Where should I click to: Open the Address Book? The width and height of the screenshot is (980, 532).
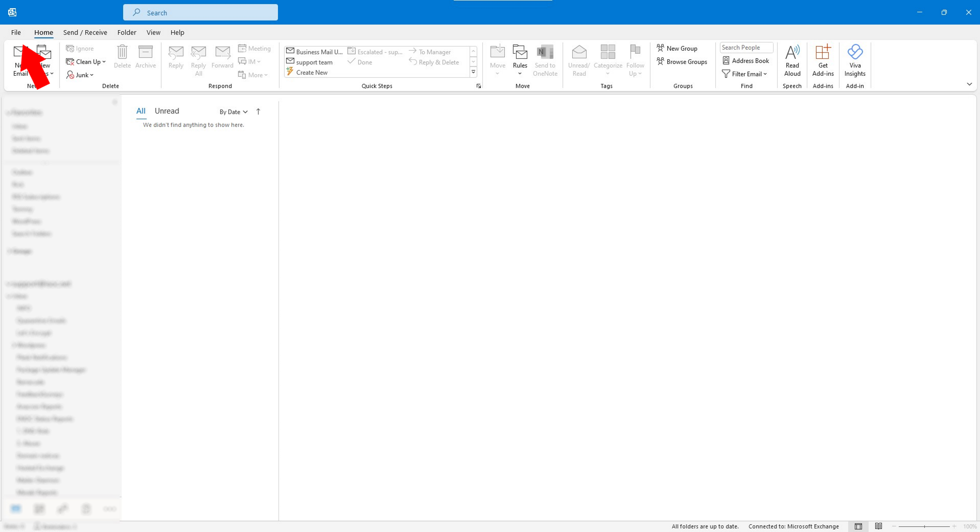click(746, 61)
